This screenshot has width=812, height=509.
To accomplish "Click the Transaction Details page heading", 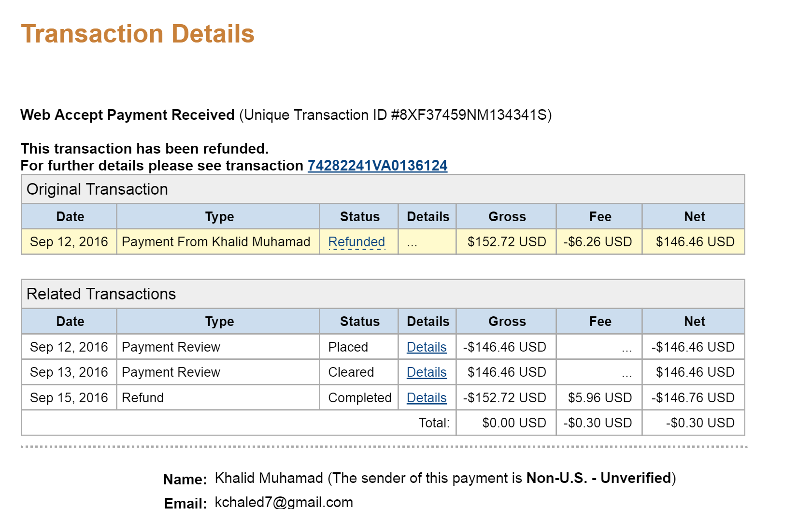I will [138, 34].
